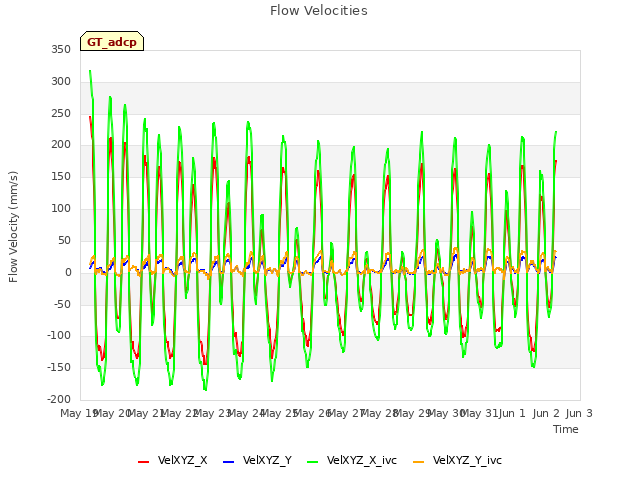640x480 pixels.
Task: Click the 150 y-axis tick label
Action: tap(61, 177)
